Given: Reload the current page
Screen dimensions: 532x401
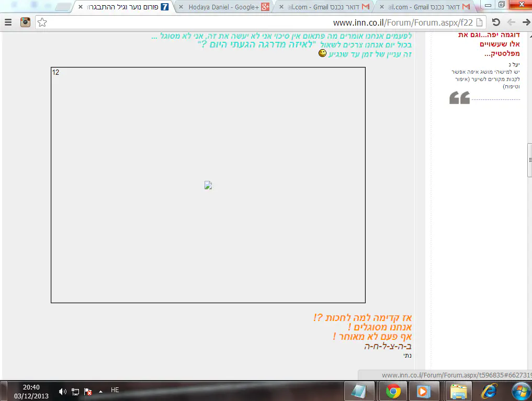Looking at the screenshot, I should (x=496, y=22).
